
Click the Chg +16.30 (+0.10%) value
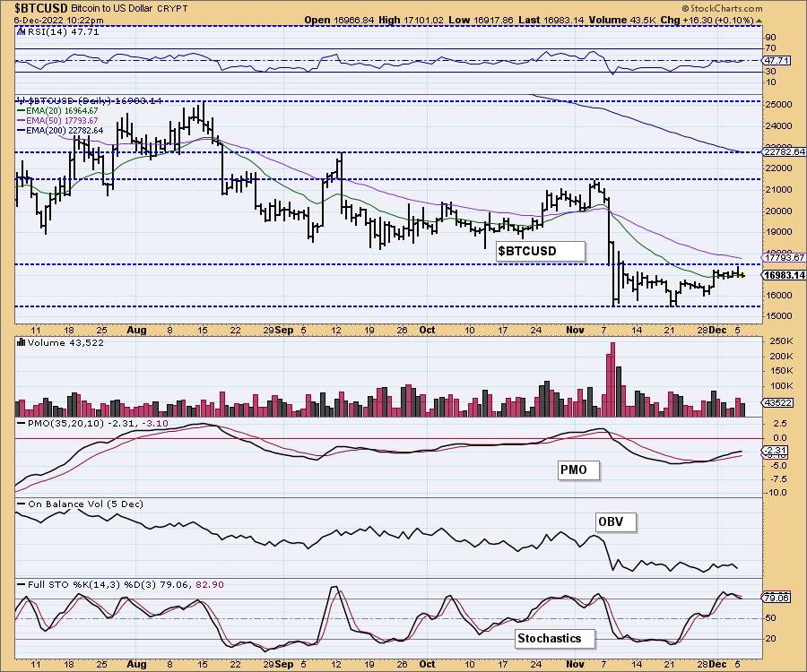[x=707, y=20]
